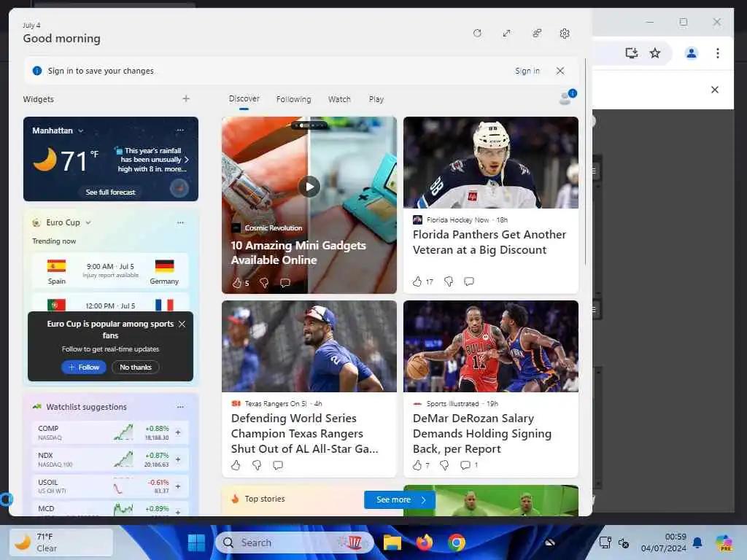This screenshot has height=560, width=747.
Task: Open the NDX NASDAQ 100 stock row
Action: (x=111, y=459)
